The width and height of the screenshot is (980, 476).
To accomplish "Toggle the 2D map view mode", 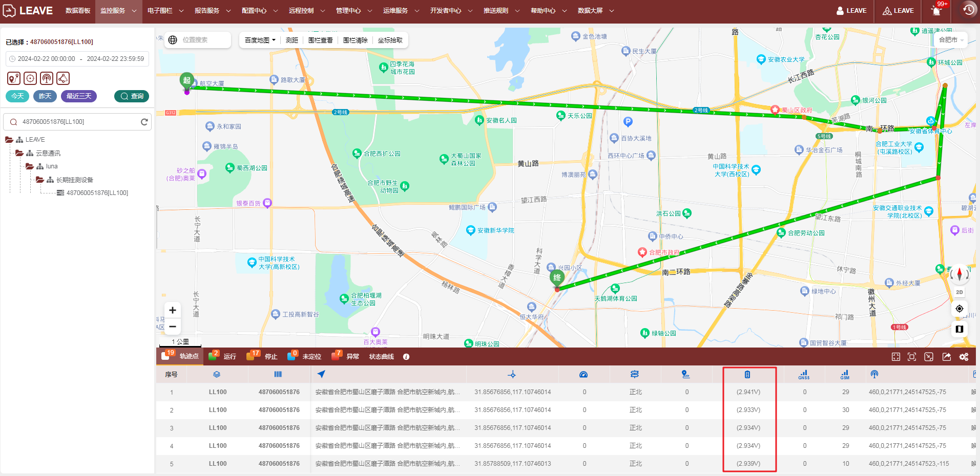I will pos(959,292).
